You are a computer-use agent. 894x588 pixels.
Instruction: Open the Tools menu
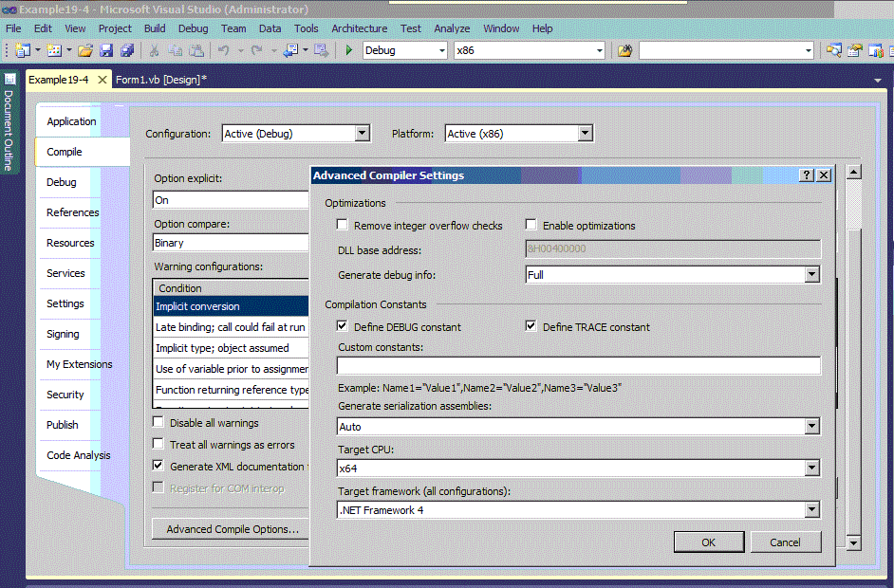tap(307, 28)
